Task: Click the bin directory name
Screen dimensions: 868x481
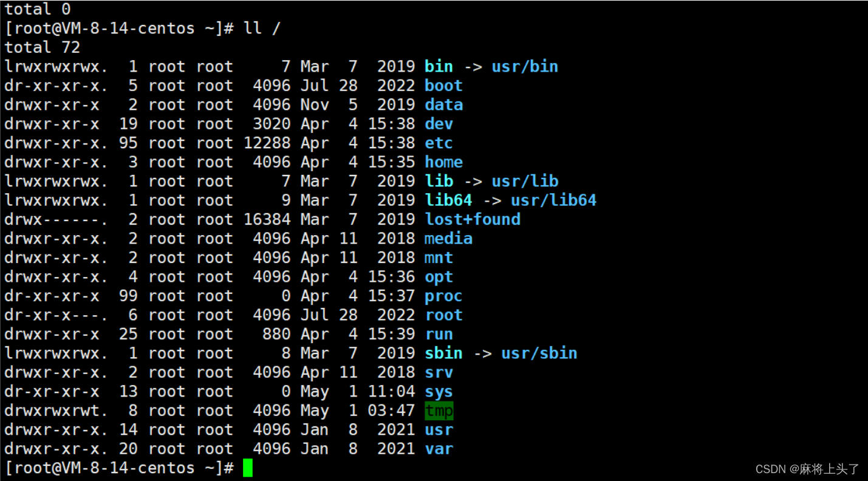Action: point(439,66)
